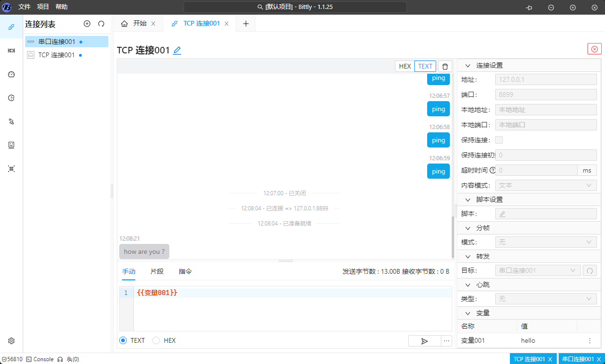Image resolution: width=605 pixels, height=364 pixels.
Task: Click the send arrow button
Action: tap(424, 341)
